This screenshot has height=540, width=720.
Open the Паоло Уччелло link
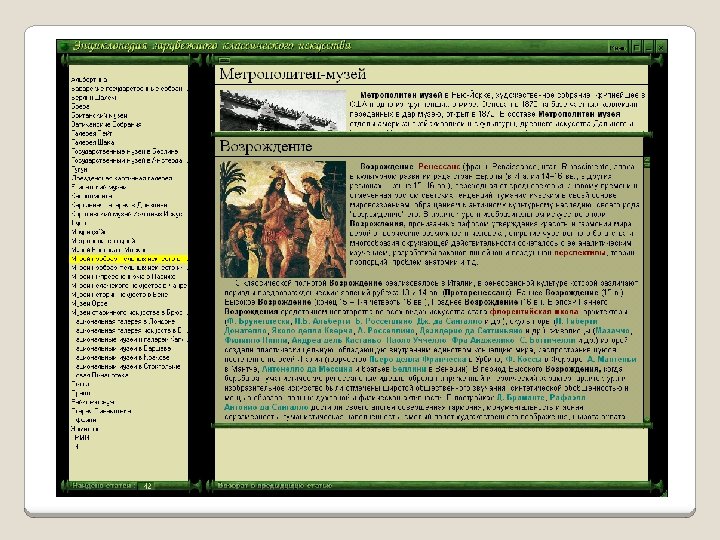coord(416,340)
